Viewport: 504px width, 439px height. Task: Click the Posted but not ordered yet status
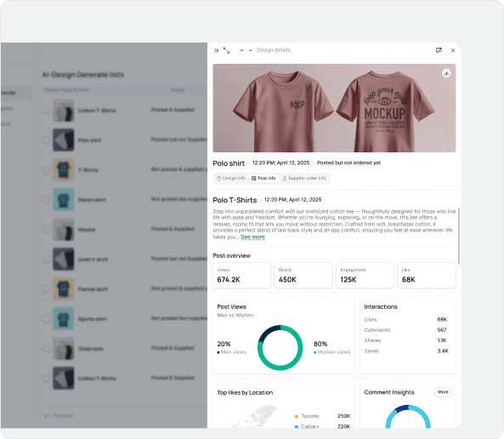[348, 162]
